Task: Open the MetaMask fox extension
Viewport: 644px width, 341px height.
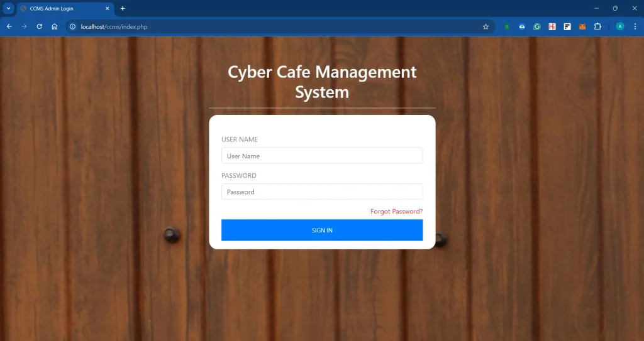Action: pyautogui.click(x=582, y=26)
